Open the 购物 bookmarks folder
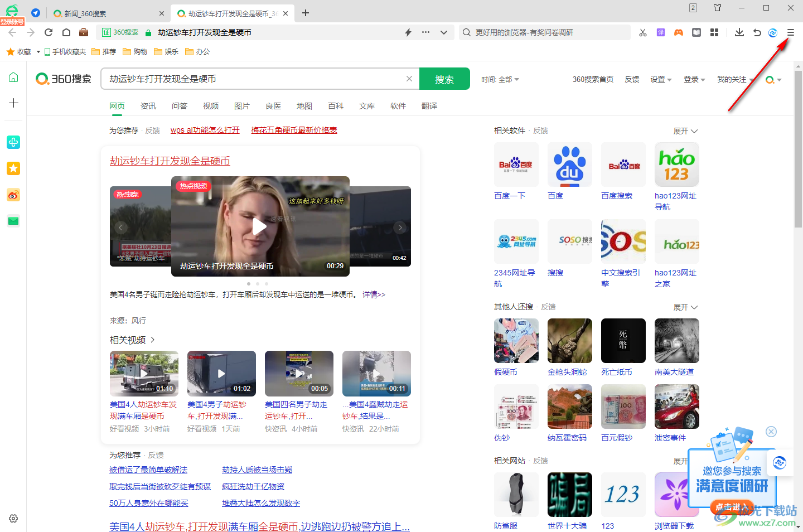Image resolution: width=803 pixels, height=532 pixels. (135, 52)
